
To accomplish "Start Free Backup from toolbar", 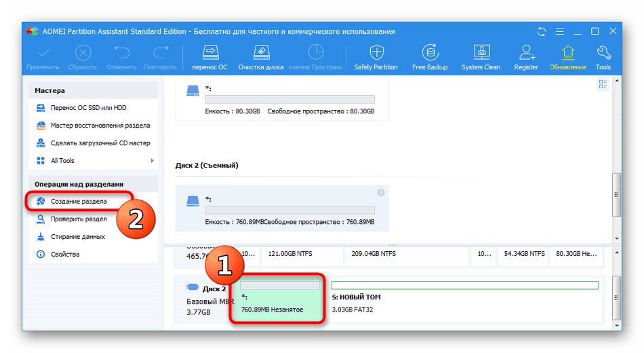I will 430,58.
